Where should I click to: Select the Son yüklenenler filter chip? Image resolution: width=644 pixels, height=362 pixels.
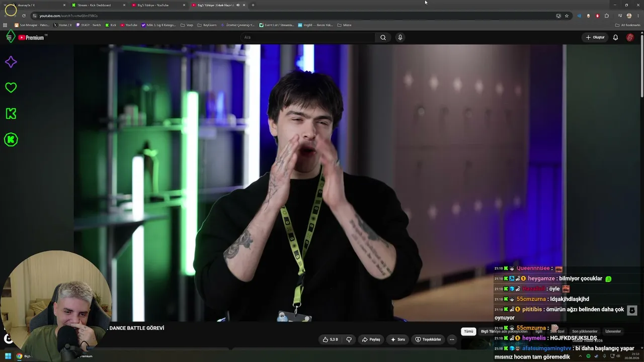click(x=585, y=331)
